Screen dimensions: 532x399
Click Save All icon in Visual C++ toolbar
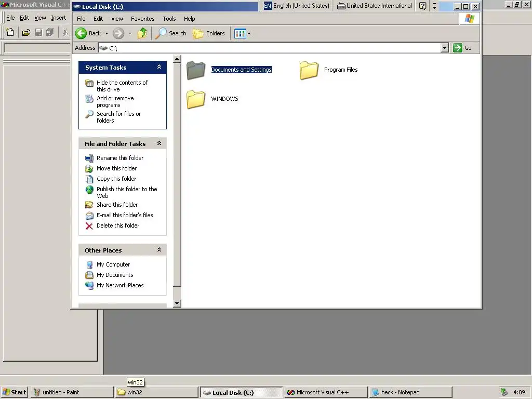tap(50, 32)
